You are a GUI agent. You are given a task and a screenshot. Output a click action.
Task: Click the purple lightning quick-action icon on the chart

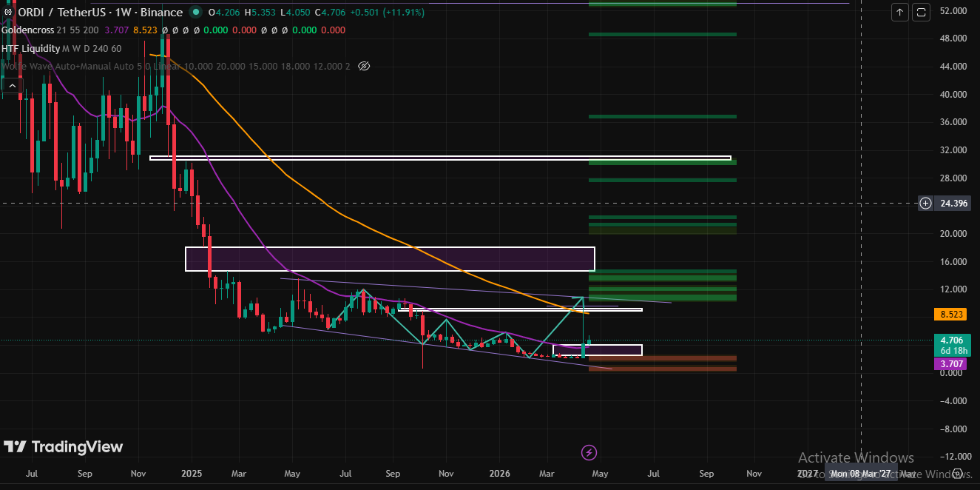589,452
